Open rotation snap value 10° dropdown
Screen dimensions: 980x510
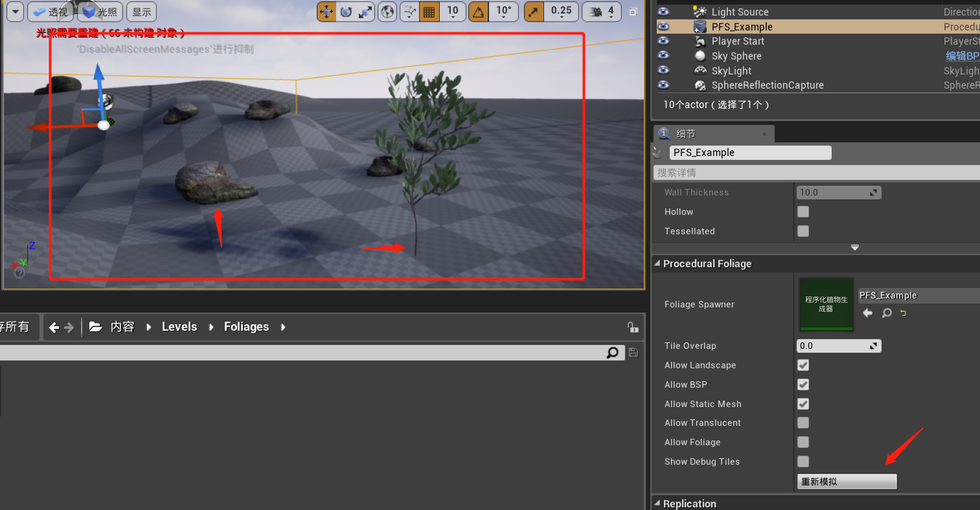point(504,12)
